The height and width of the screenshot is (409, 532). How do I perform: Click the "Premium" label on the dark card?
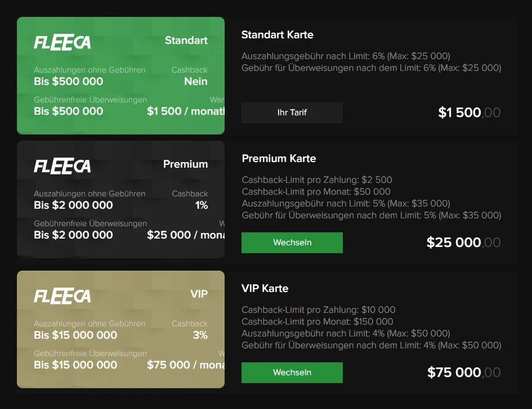pos(185,164)
